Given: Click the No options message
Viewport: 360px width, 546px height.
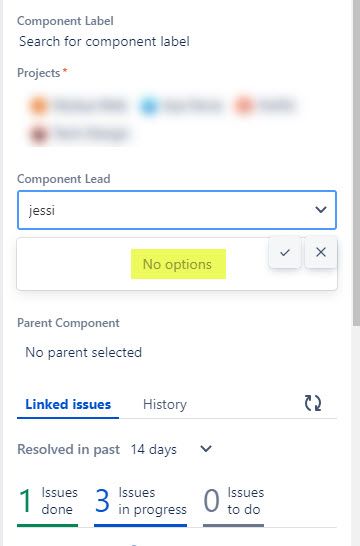Looking at the screenshot, I should [178, 264].
